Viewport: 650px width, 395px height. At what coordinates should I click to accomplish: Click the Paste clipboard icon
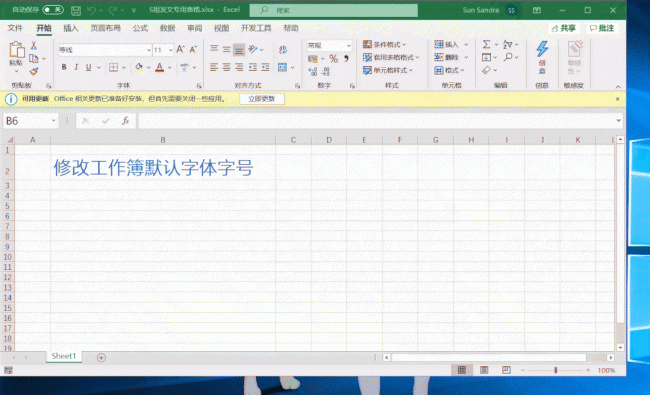coord(17,50)
